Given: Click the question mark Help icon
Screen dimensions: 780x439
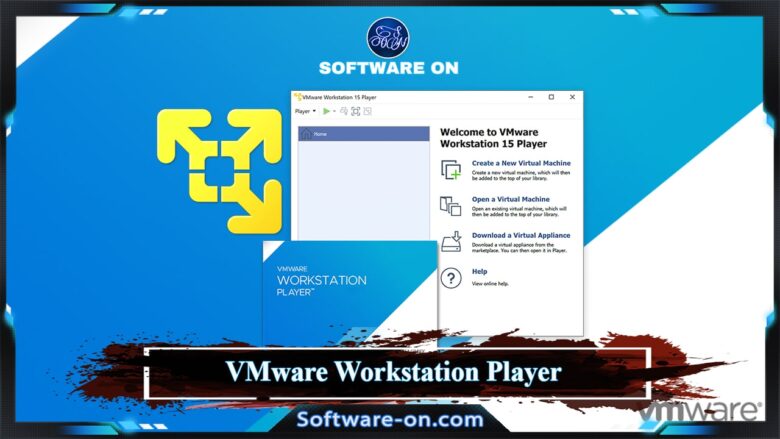Looking at the screenshot, I should pyautogui.click(x=451, y=278).
